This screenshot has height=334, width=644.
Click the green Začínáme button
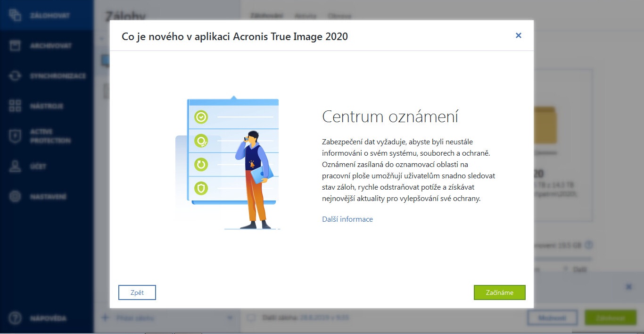click(500, 292)
